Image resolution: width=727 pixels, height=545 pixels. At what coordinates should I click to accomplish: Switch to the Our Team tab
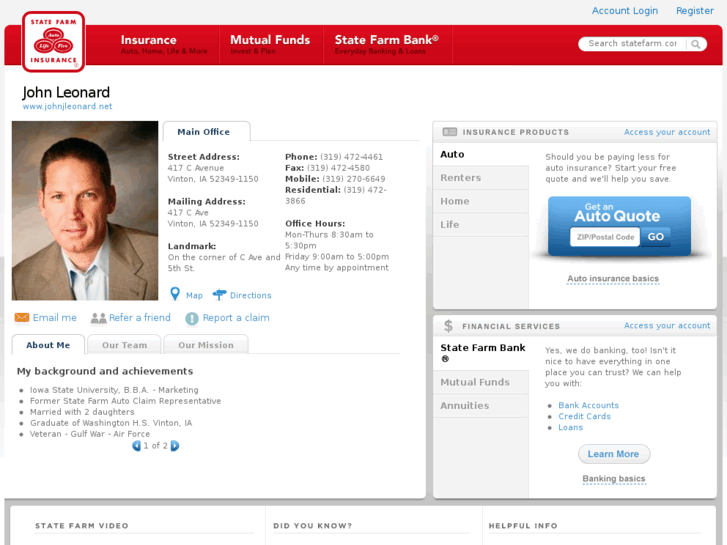click(x=124, y=345)
